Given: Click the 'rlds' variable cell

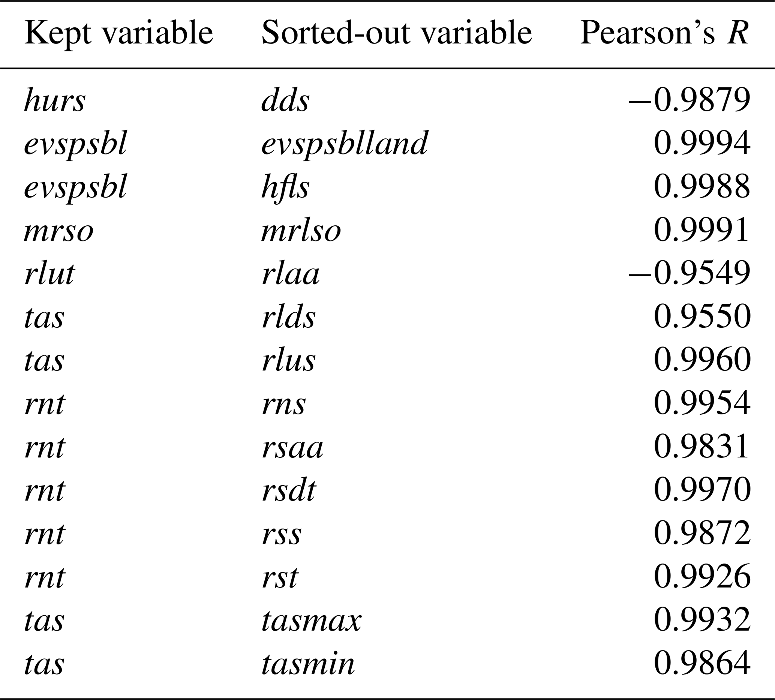Looking at the screenshot, I should [289, 317].
